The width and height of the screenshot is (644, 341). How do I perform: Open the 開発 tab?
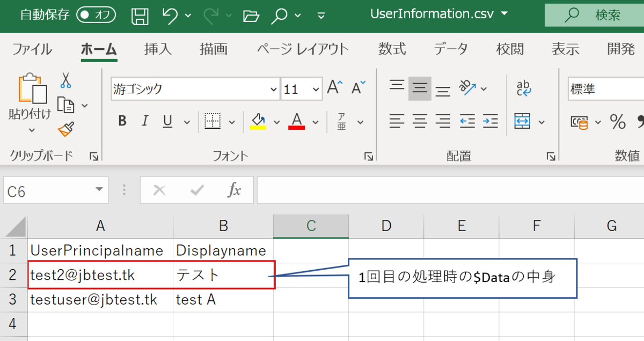coord(621,49)
